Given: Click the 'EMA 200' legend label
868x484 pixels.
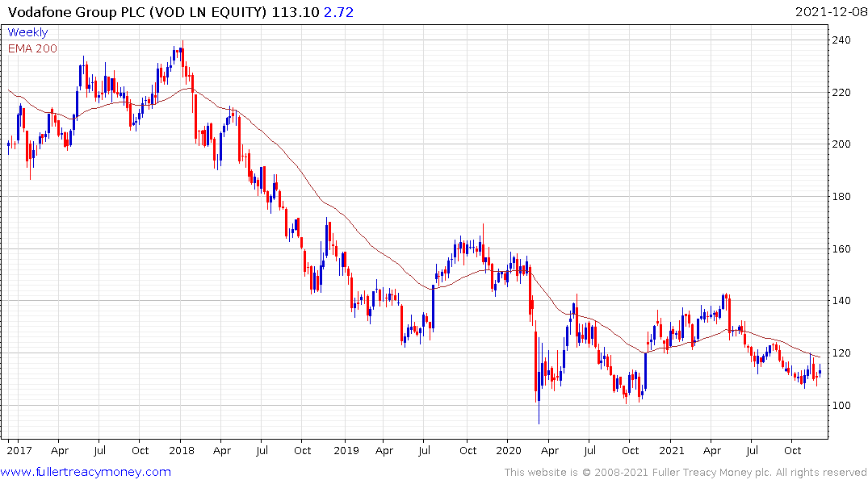Looking at the screenshot, I should (32, 48).
